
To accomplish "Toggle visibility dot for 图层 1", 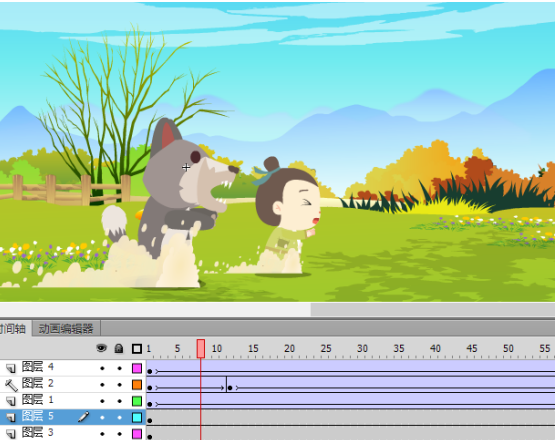I will pos(102,401).
